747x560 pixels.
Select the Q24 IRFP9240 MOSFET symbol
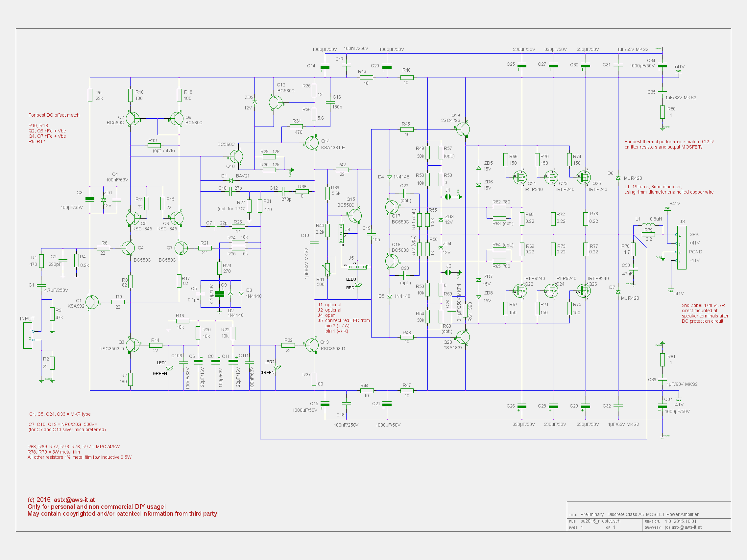coord(551,290)
